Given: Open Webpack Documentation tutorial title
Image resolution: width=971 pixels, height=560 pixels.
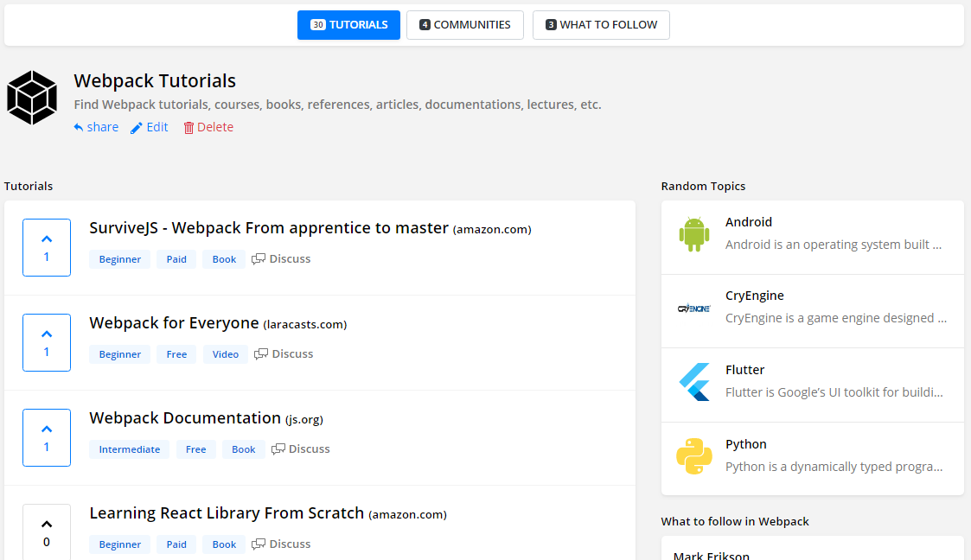Looking at the screenshot, I should 185,417.
